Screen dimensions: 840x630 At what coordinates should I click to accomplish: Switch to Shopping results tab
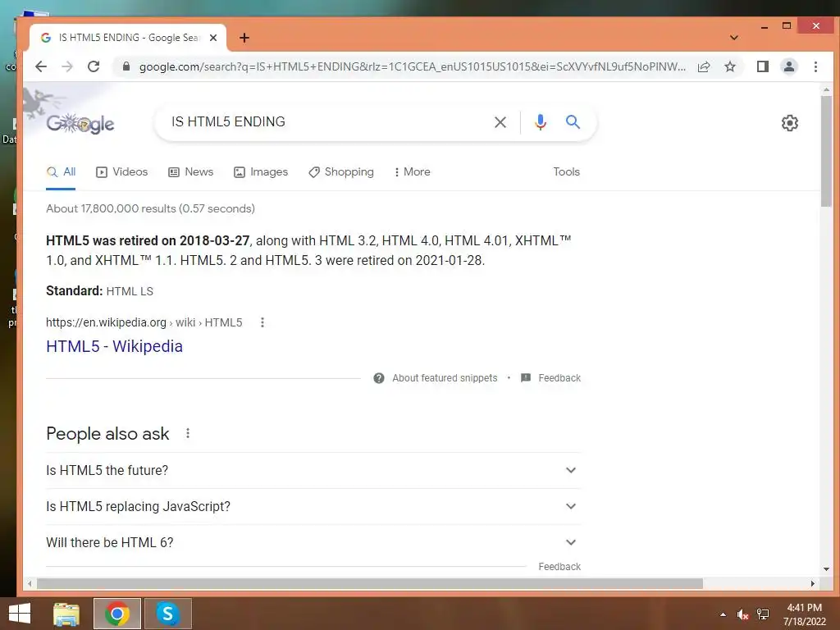(x=341, y=172)
